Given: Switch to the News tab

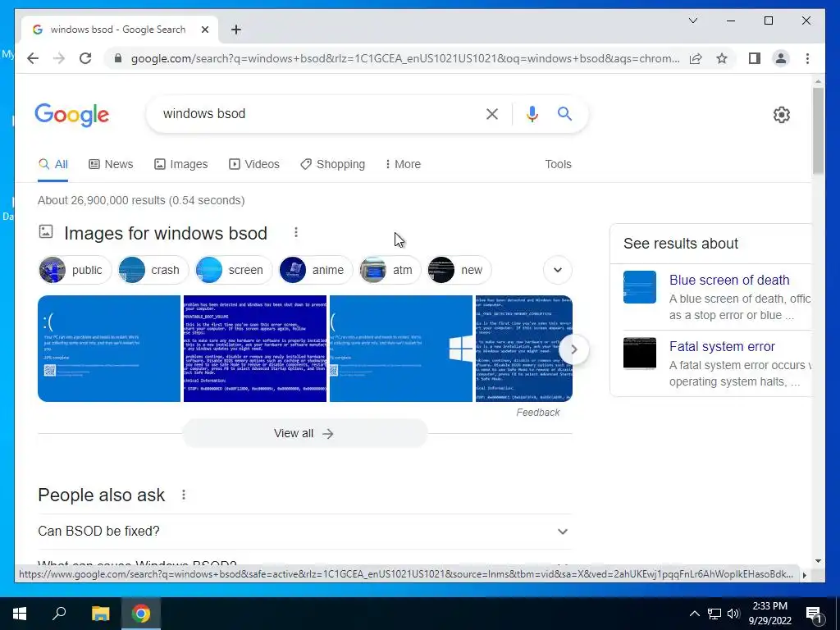Looking at the screenshot, I should pos(111,164).
